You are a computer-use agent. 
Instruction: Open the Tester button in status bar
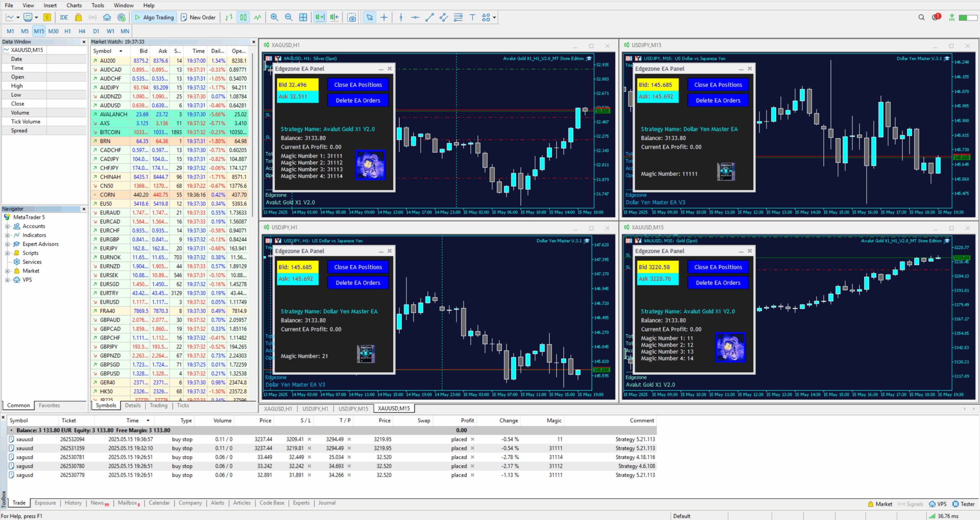pos(963,504)
